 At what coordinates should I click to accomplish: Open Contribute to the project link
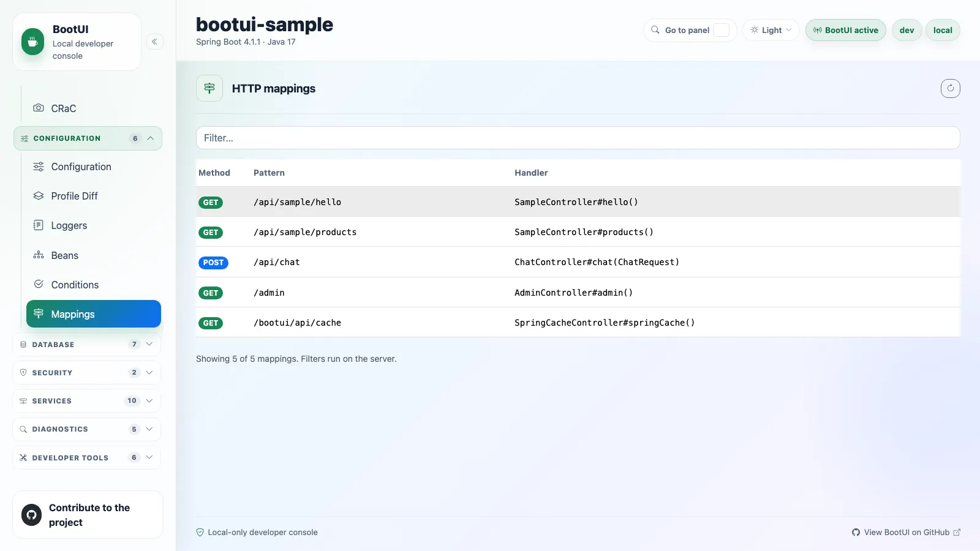[x=89, y=515]
